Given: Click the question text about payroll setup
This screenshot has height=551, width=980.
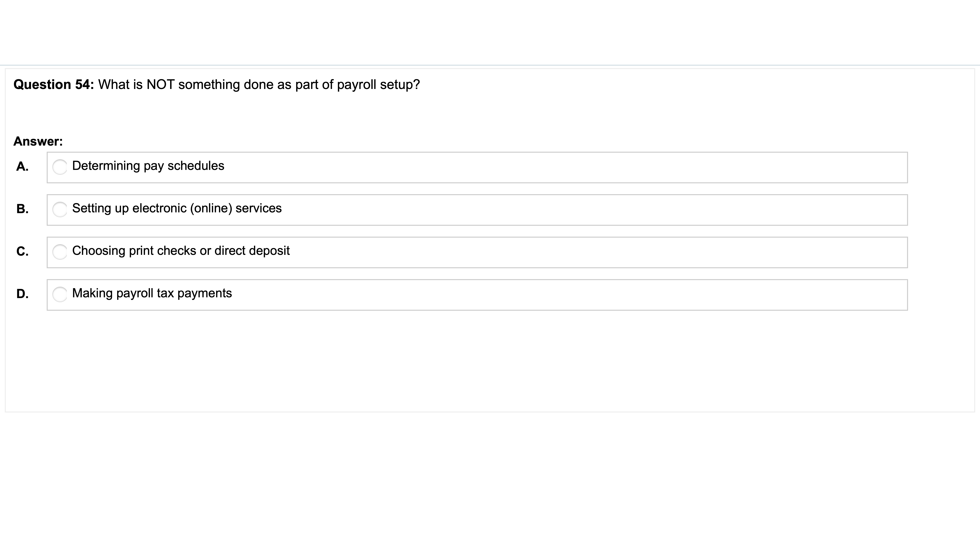Looking at the screenshot, I should [x=259, y=84].
